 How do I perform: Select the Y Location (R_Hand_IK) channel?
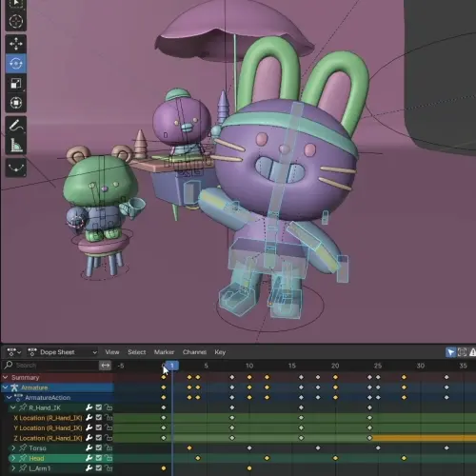pyautogui.click(x=48, y=428)
